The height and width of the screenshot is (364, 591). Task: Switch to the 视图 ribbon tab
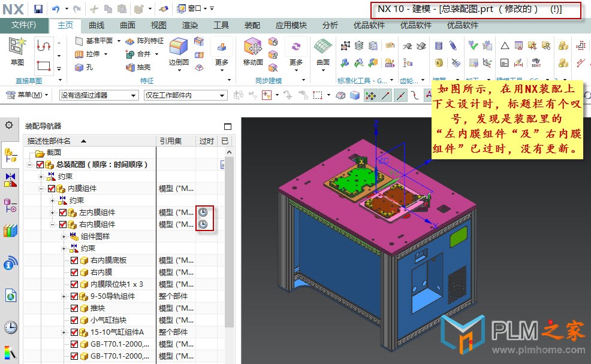click(x=159, y=25)
